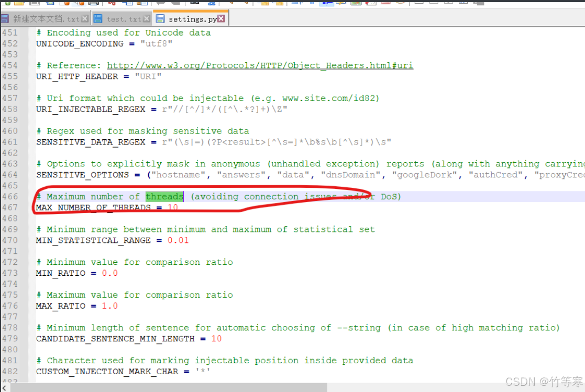This screenshot has width=585, height=392.
Task: Click the MIN_RATIO value 0.0
Action: click(x=109, y=273)
